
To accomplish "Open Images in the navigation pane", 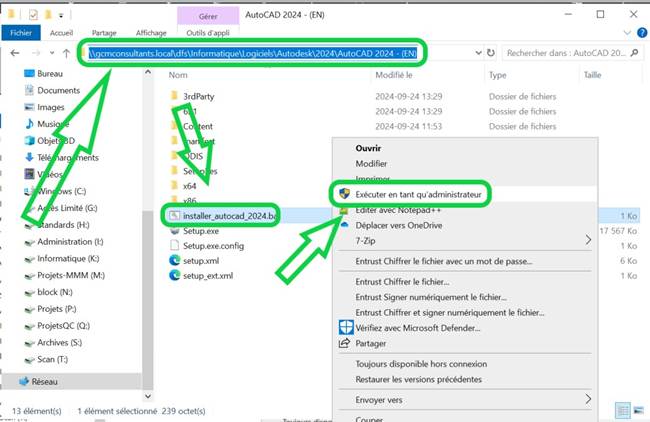I will point(51,107).
